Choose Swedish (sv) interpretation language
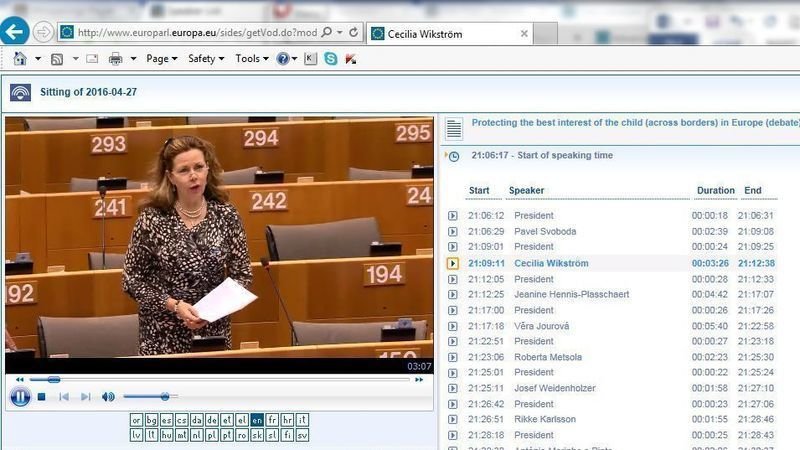Image resolution: width=800 pixels, height=450 pixels. pos(302,435)
